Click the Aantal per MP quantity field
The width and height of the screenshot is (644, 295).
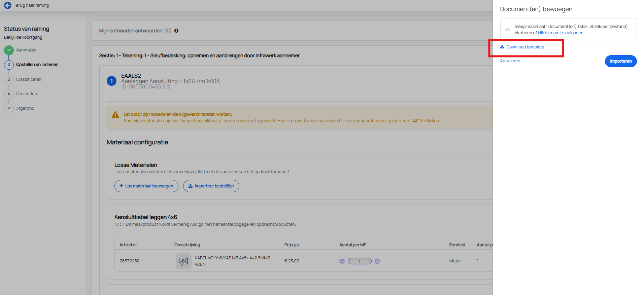[x=360, y=261]
